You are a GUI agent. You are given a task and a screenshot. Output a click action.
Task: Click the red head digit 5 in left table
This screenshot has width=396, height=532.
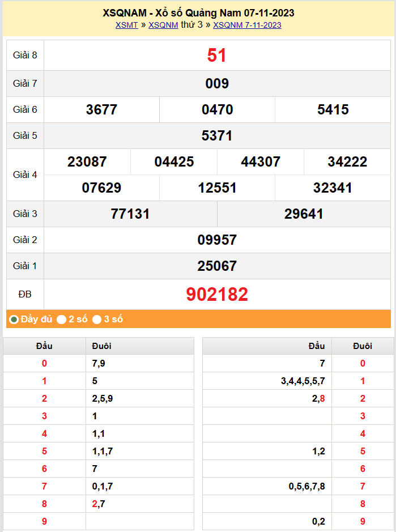[44, 452]
